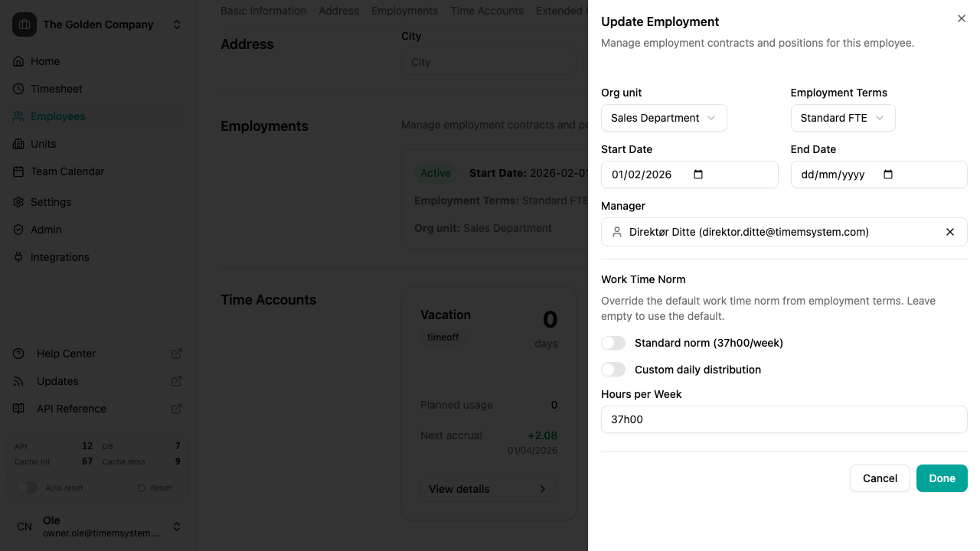Enable the Standard norm (37h00/week) toggle
This screenshot has width=980, height=551.
(x=613, y=343)
